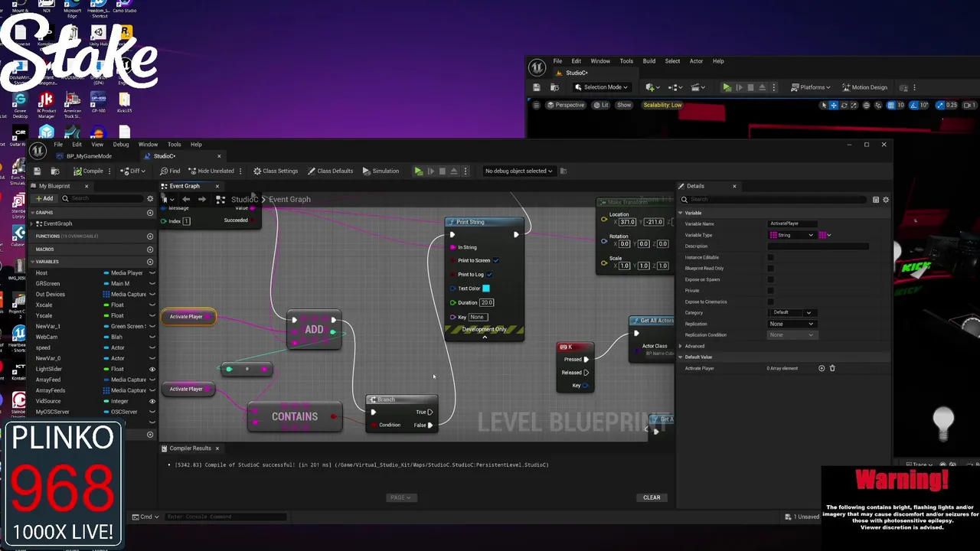Open Class Settings
The height and width of the screenshot is (551, 980).
point(276,171)
